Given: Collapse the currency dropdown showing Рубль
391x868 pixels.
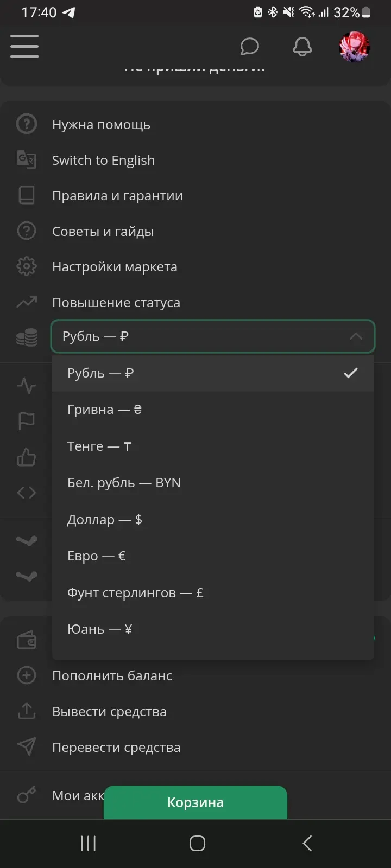Looking at the screenshot, I should point(212,336).
